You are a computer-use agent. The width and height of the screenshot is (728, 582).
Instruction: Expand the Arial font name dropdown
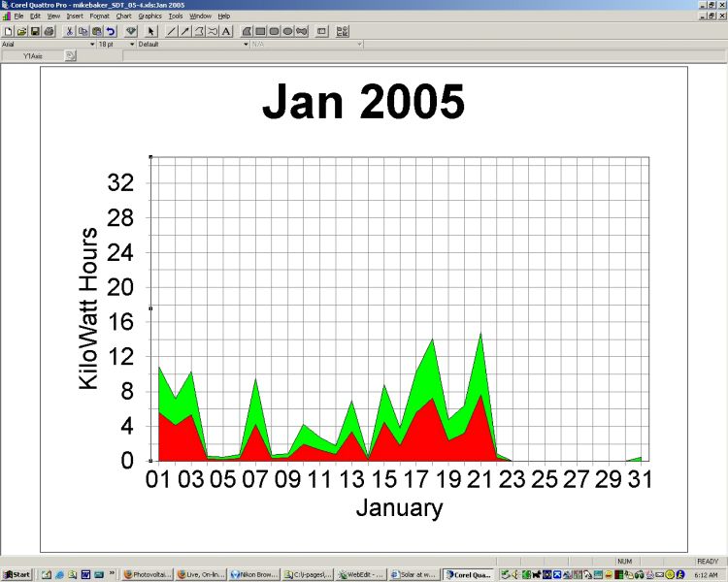92,44
